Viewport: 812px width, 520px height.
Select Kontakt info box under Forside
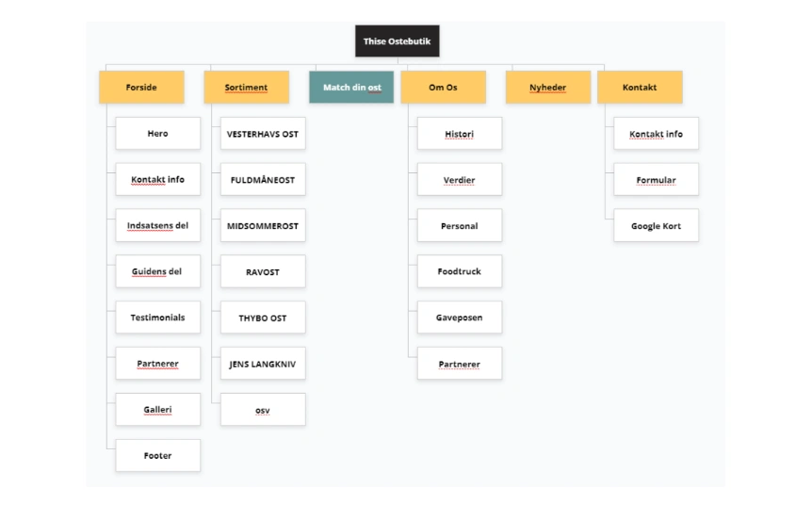coord(158,179)
